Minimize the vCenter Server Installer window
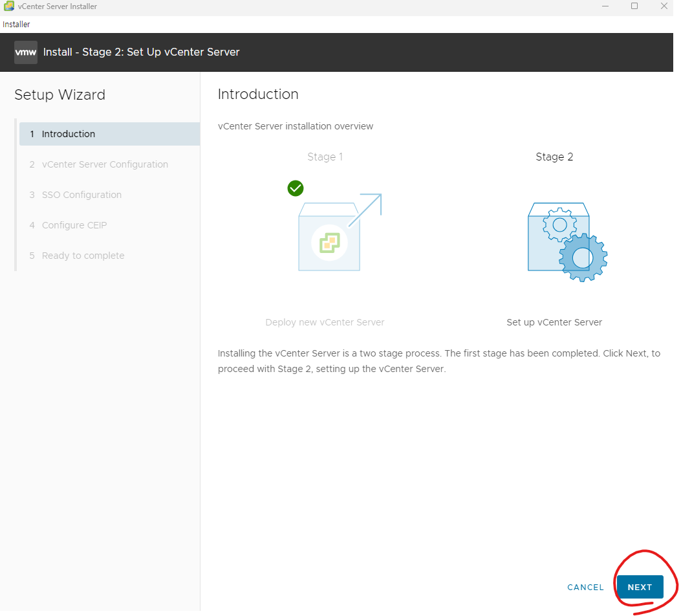This screenshot has height=616, width=681. tap(605, 6)
